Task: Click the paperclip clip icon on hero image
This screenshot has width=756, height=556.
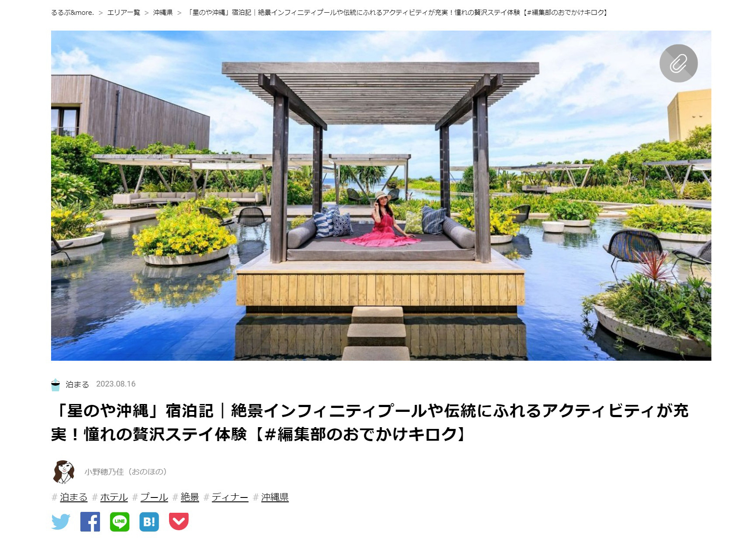Action: [x=678, y=63]
